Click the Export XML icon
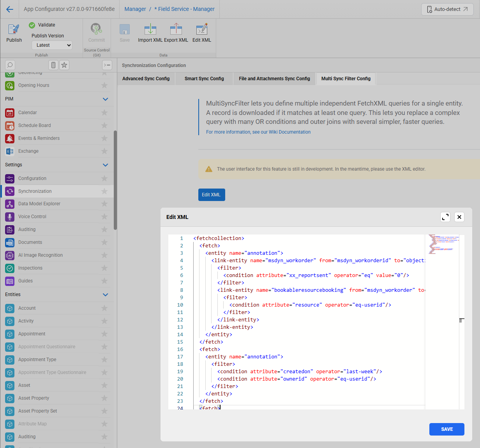This screenshot has width=480, height=448. [x=176, y=29]
